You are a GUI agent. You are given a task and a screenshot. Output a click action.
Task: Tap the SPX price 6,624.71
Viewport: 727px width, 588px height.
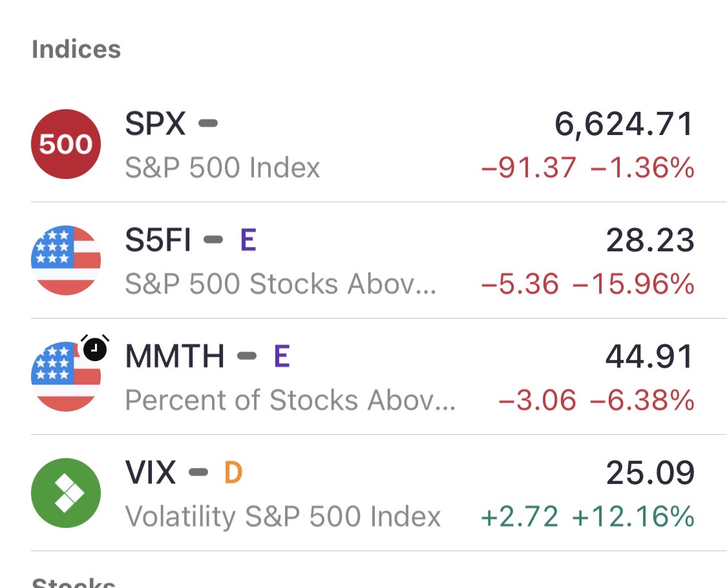(x=624, y=124)
